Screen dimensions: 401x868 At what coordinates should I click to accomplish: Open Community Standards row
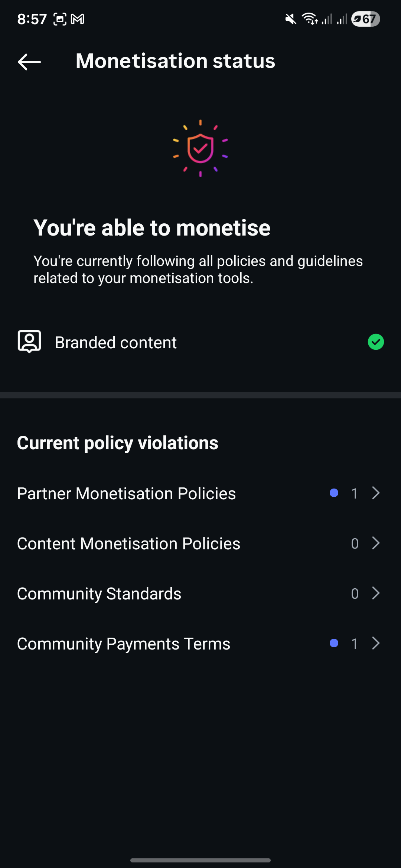99,594
